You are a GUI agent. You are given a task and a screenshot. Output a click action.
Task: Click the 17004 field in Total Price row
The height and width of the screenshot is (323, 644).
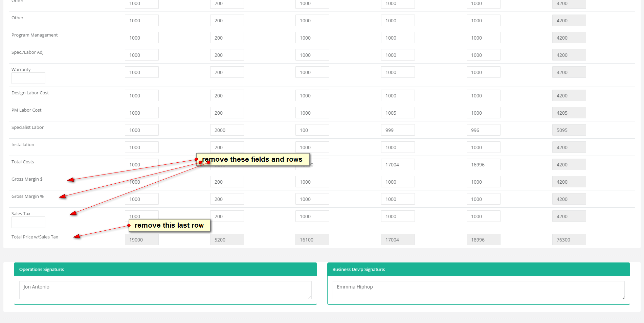(x=398, y=239)
